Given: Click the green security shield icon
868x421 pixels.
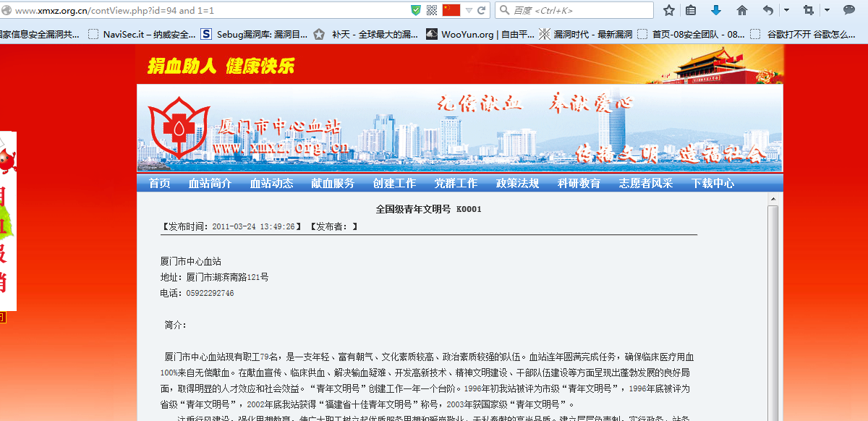Looking at the screenshot, I should click(x=416, y=10).
